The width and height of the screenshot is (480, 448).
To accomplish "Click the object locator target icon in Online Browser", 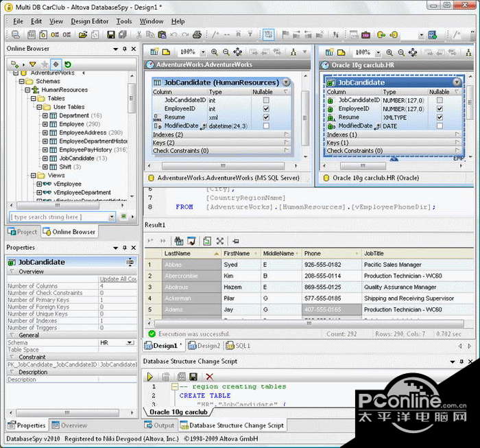I will (56, 64).
